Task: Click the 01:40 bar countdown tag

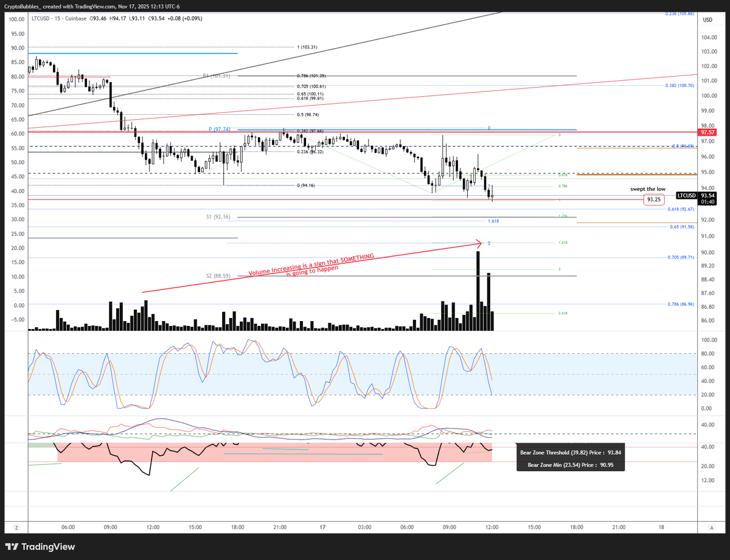Action: (707, 202)
